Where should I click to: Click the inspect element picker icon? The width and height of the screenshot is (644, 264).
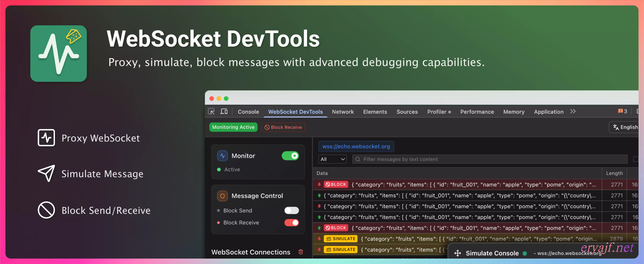pyautogui.click(x=211, y=112)
